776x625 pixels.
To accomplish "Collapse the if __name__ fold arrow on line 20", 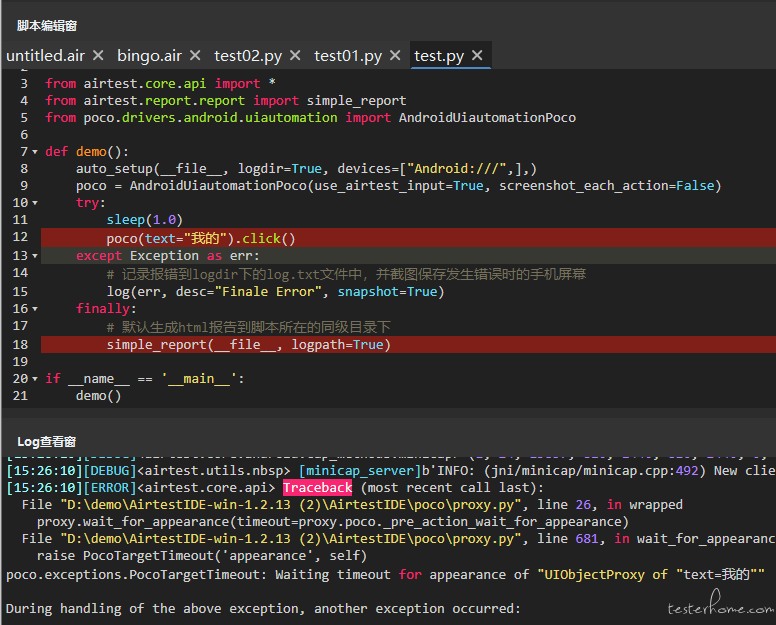I will click(x=35, y=379).
